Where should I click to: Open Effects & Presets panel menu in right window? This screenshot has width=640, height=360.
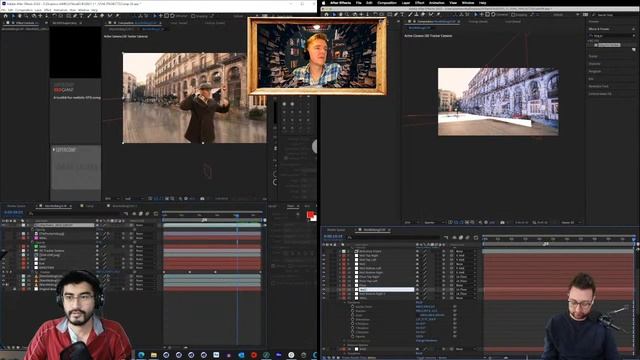point(633,29)
